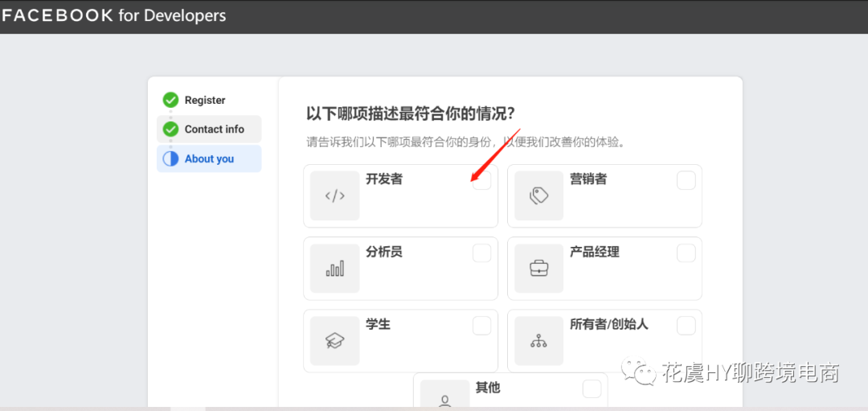
Task: Click the 开发者 label text
Action: [384, 179]
